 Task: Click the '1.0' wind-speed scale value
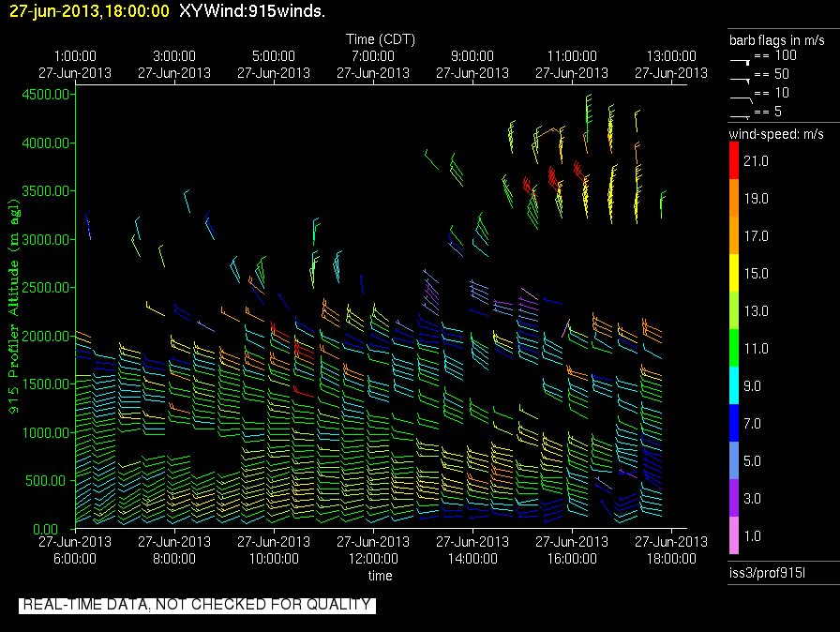753,535
